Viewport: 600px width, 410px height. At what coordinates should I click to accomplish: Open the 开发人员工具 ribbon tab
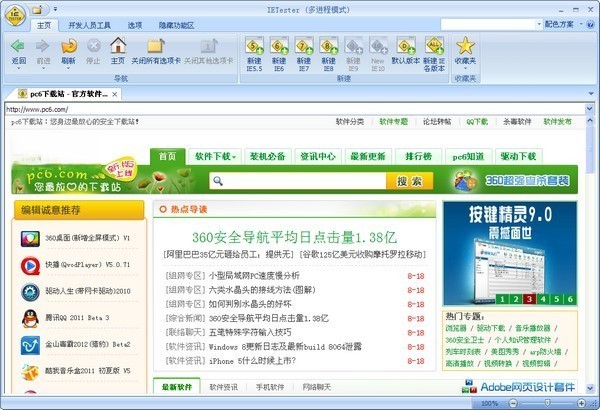tap(89, 25)
